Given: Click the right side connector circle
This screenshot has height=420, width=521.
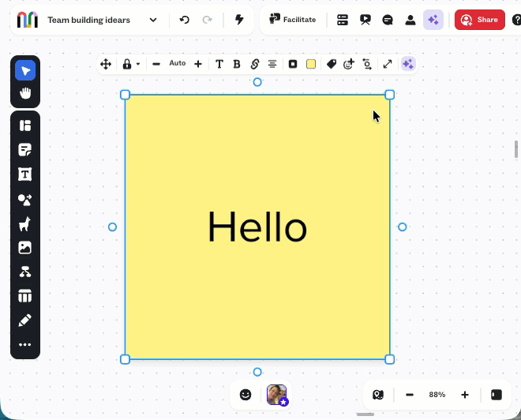Looking at the screenshot, I should click(402, 227).
